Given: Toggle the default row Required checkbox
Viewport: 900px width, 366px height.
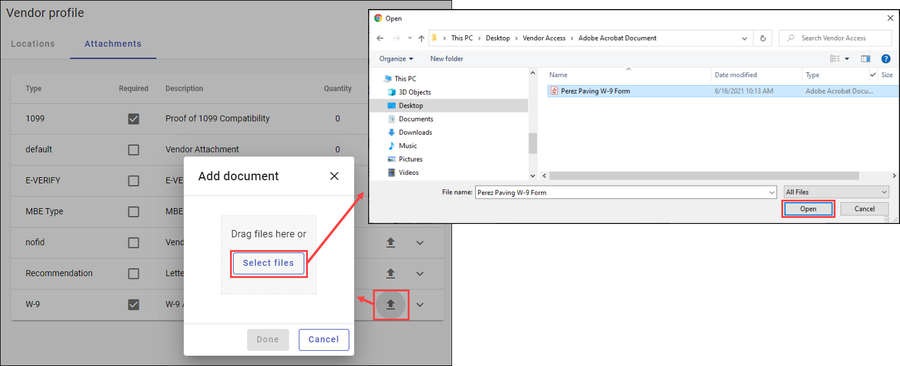Looking at the screenshot, I should pos(133,150).
